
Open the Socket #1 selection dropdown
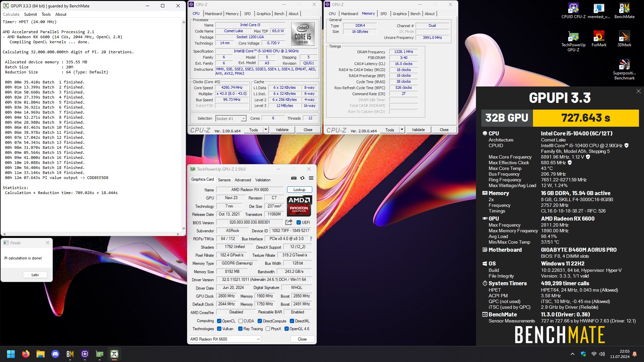(x=231, y=118)
